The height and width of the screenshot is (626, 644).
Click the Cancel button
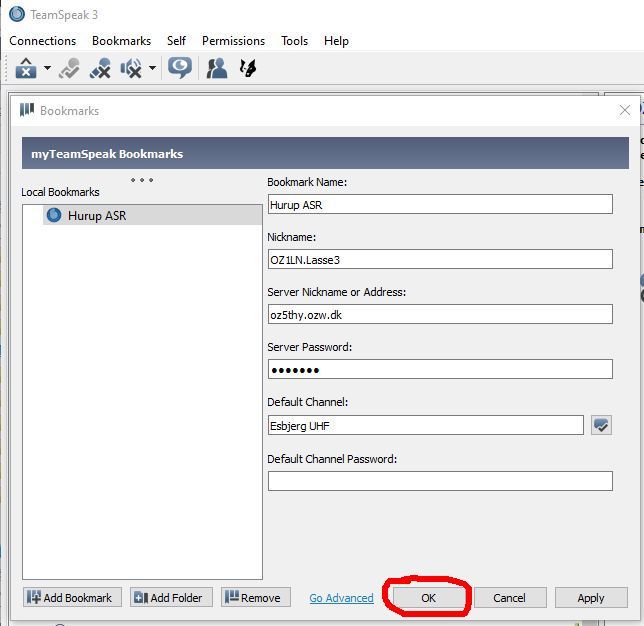pyautogui.click(x=510, y=598)
